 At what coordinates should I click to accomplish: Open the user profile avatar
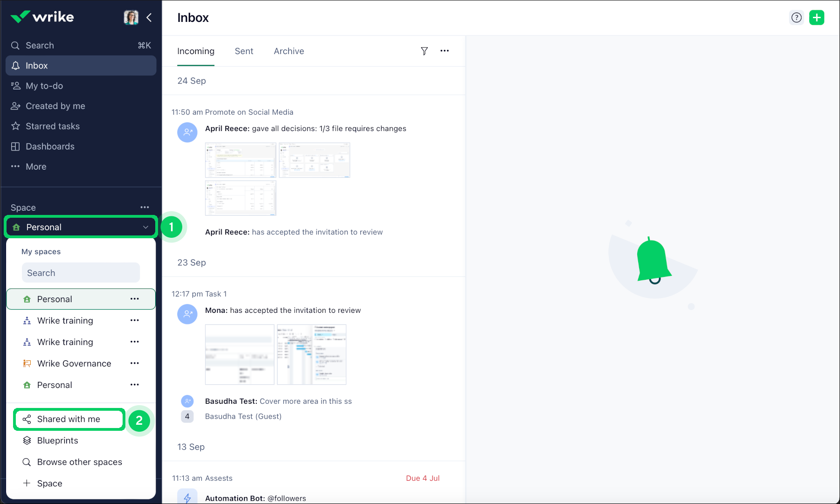click(131, 17)
